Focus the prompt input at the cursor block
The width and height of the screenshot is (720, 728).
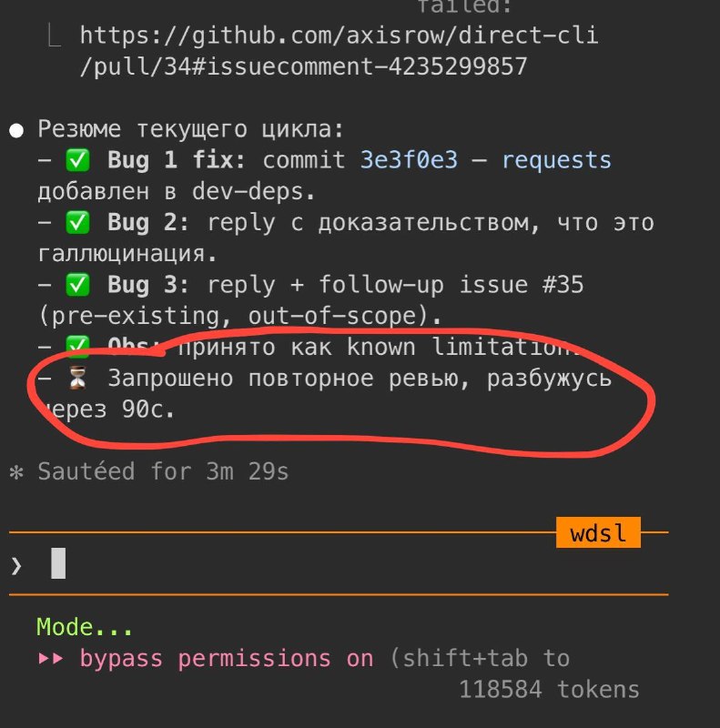58,564
